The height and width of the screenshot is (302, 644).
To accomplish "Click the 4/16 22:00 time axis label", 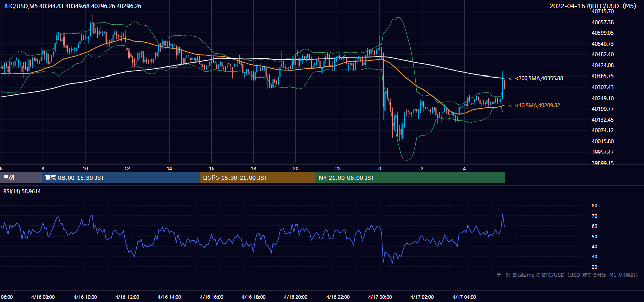I will point(338,297).
